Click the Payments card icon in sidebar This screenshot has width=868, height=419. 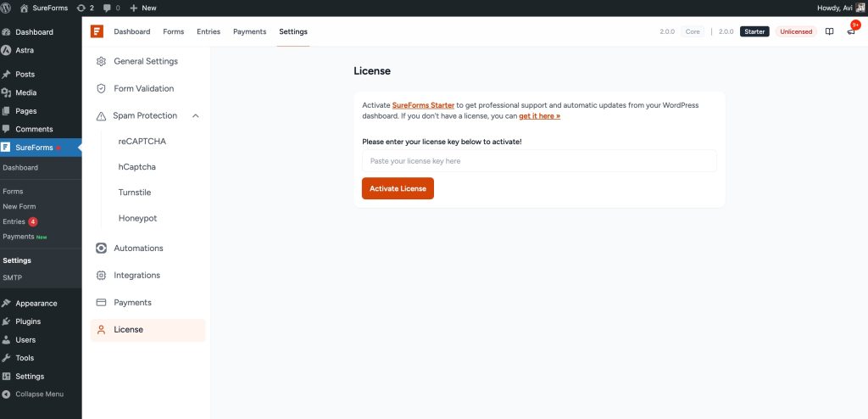(101, 303)
